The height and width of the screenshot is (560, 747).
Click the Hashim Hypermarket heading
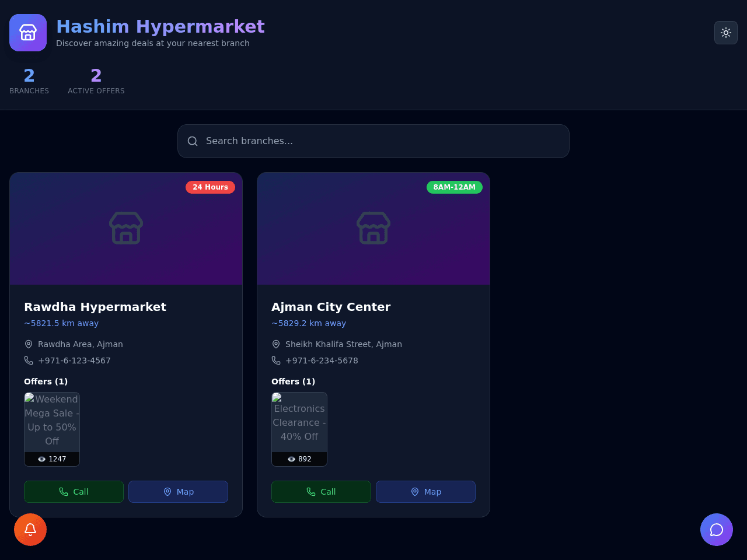tap(160, 26)
